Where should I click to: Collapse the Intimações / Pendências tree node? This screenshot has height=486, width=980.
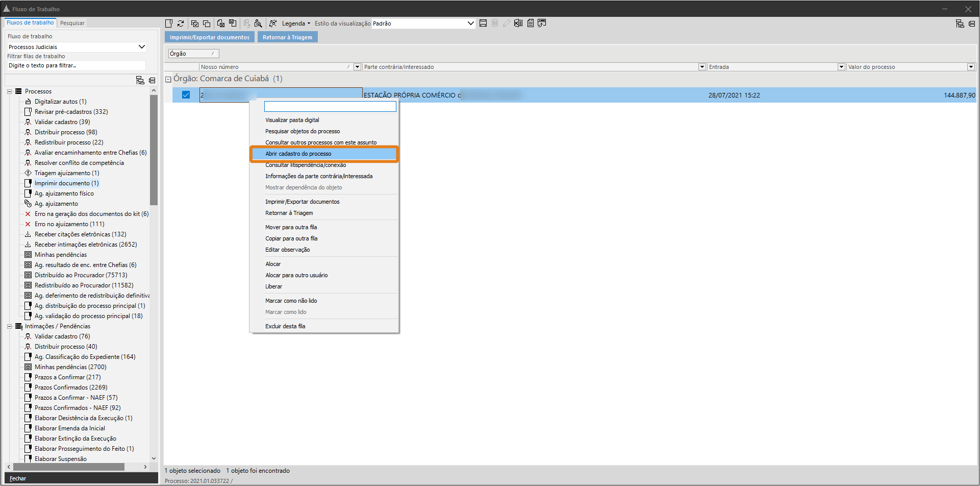click(x=9, y=326)
